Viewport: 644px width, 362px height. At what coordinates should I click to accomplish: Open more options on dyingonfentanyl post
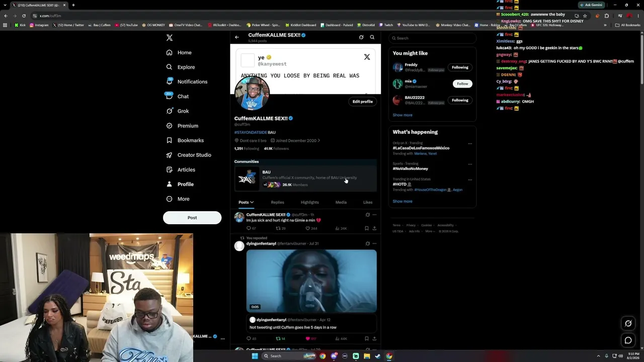pos(374,243)
